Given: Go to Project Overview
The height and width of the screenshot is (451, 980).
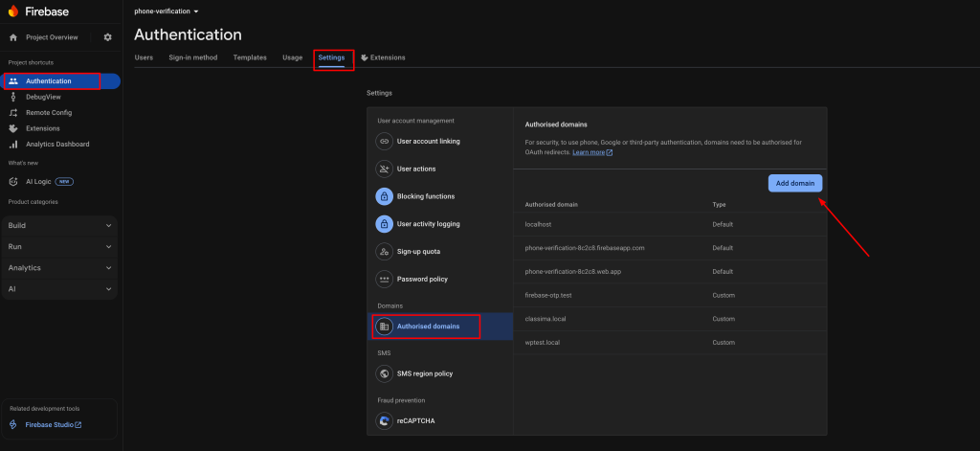Looking at the screenshot, I should pos(52,37).
